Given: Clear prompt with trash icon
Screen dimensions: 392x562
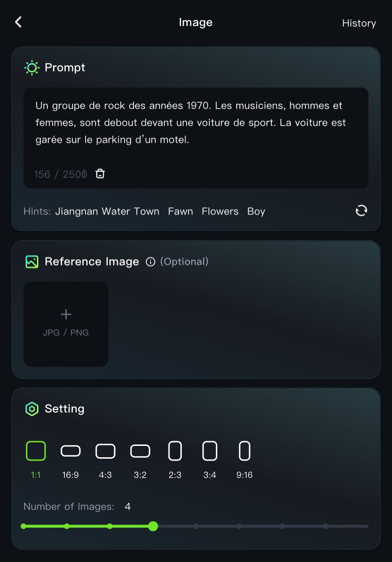Looking at the screenshot, I should point(100,174).
